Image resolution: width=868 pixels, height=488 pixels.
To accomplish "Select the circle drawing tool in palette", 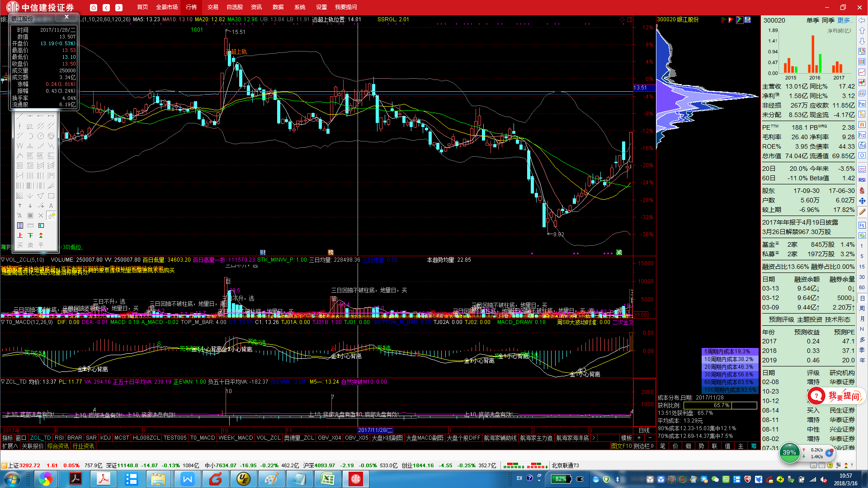I will click(41, 136).
